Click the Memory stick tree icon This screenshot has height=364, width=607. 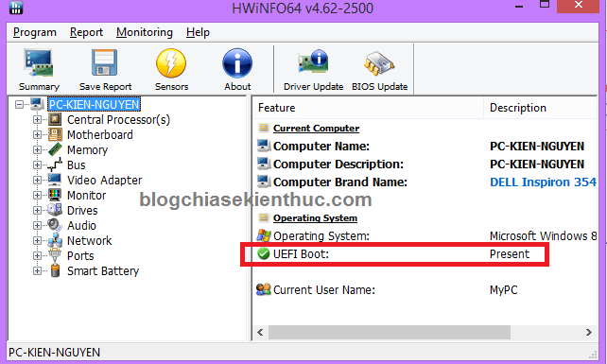click(x=55, y=149)
